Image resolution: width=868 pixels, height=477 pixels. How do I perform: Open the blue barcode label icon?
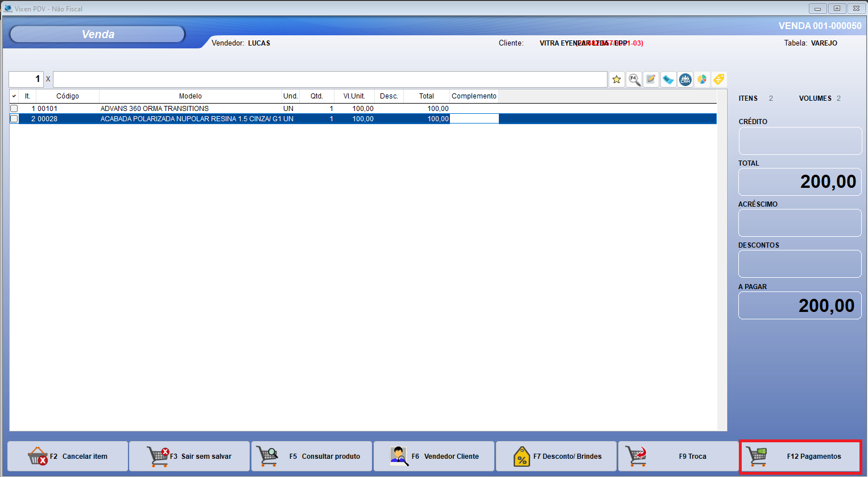pyautogui.click(x=668, y=79)
